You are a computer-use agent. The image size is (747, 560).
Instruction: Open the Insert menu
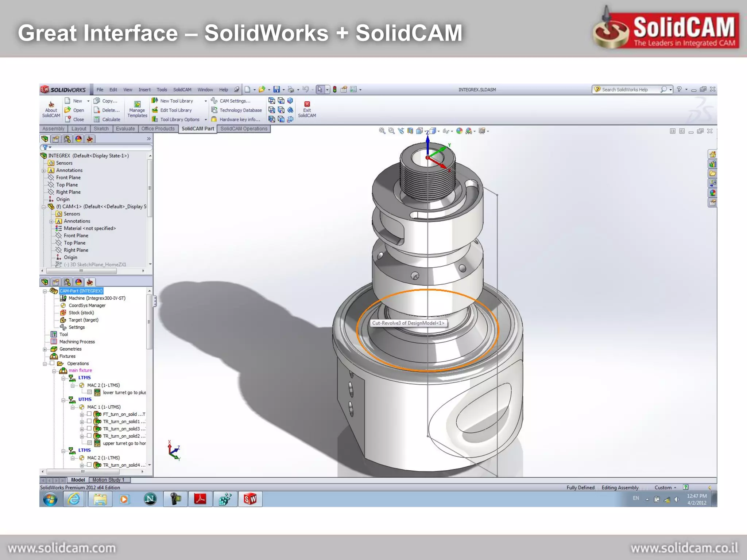[144, 90]
